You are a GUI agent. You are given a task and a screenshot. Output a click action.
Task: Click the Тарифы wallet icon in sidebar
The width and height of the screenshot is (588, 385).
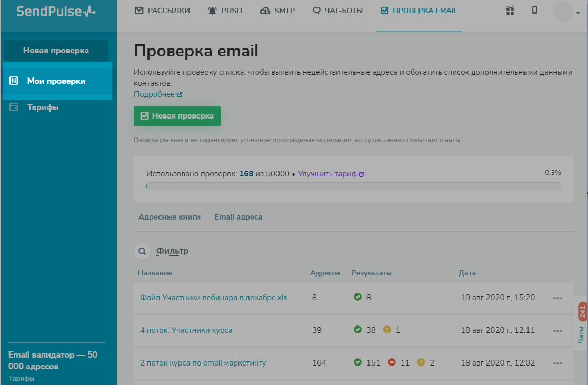14,107
